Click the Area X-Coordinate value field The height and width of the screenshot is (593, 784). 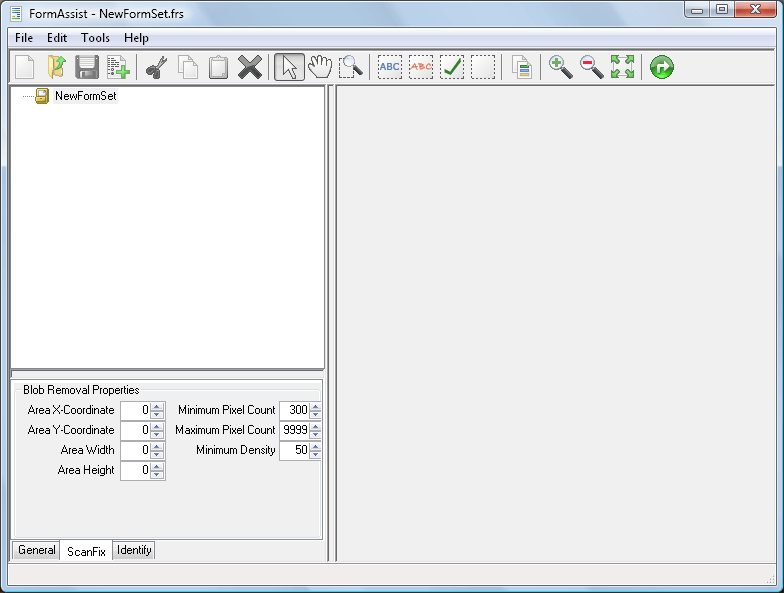pos(136,410)
